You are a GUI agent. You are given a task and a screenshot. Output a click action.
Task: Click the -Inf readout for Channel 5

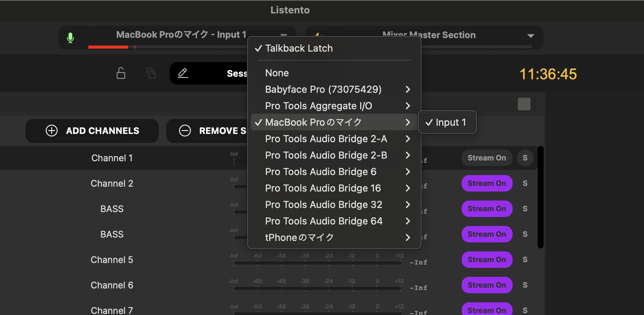pyautogui.click(x=418, y=262)
